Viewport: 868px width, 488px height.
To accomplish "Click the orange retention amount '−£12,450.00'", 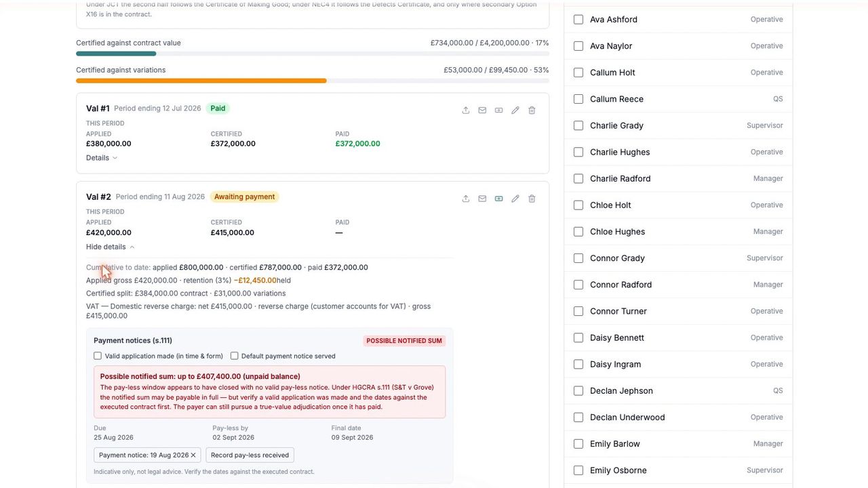I will [255, 281].
